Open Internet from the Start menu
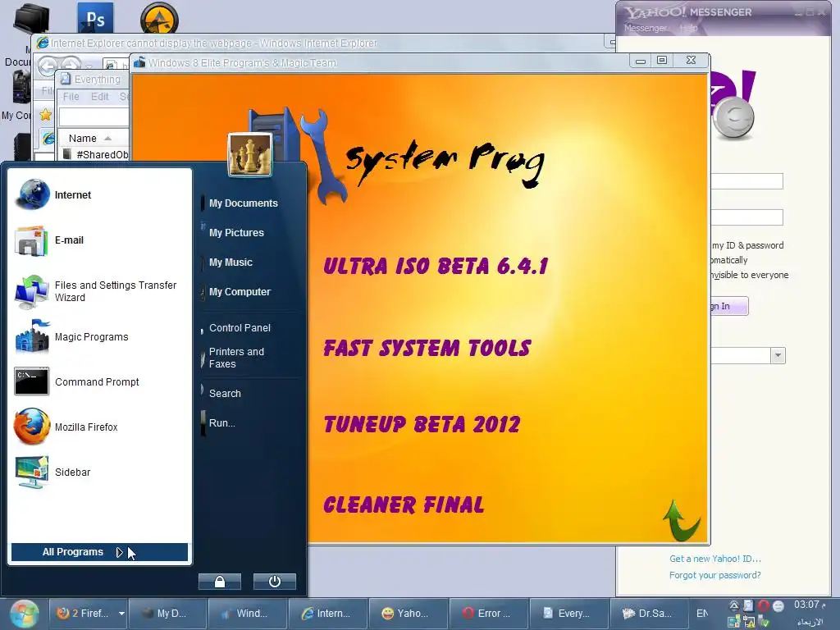The height and width of the screenshot is (630, 840). click(100, 195)
